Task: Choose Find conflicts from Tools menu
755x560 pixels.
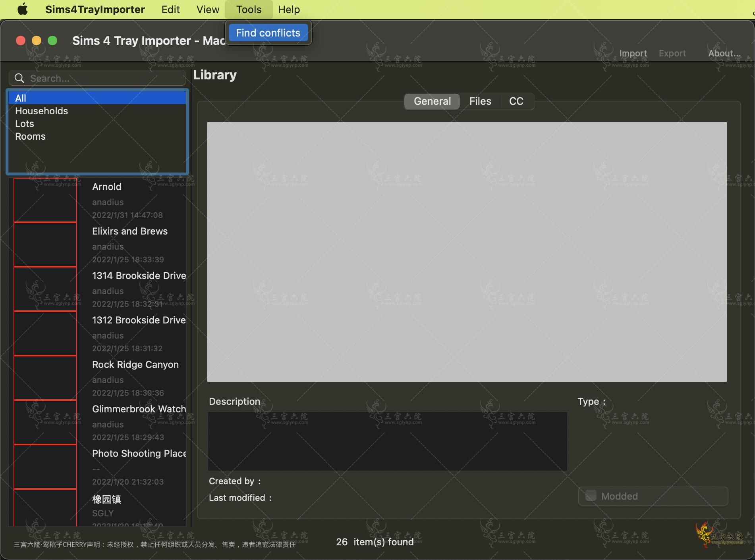Action: coord(268,33)
